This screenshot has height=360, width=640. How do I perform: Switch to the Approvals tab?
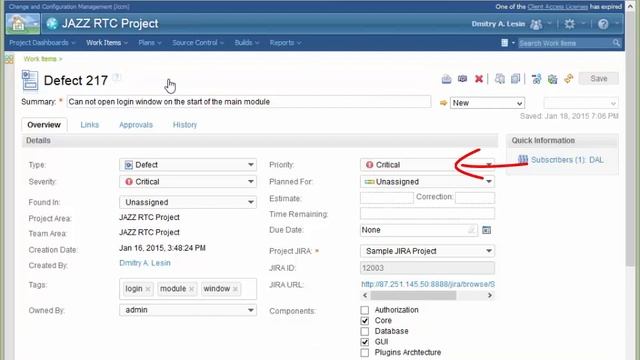tap(136, 125)
